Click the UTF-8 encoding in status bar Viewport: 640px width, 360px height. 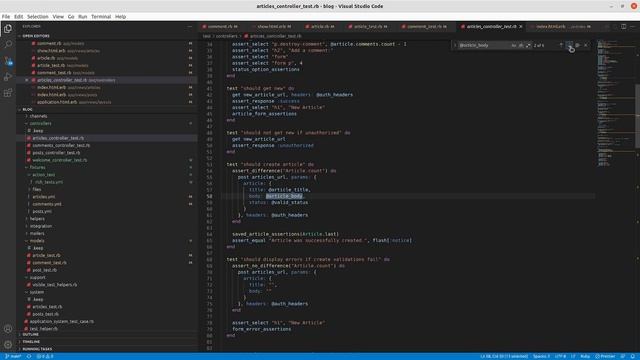560,356
